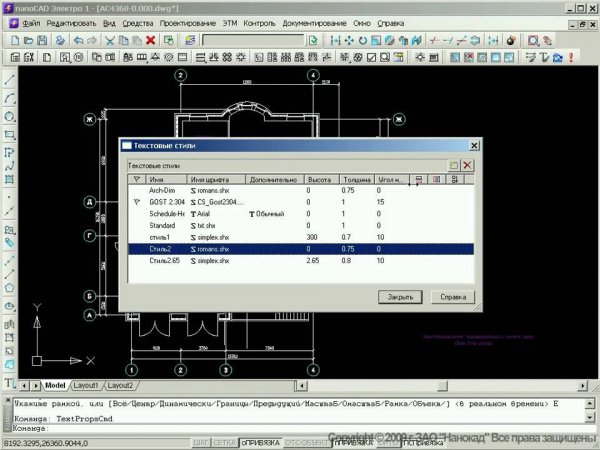Image resolution: width=600 pixels, height=450 pixels.
Task: Select the Circle tool in left toolbar
Action: point(10,116)
